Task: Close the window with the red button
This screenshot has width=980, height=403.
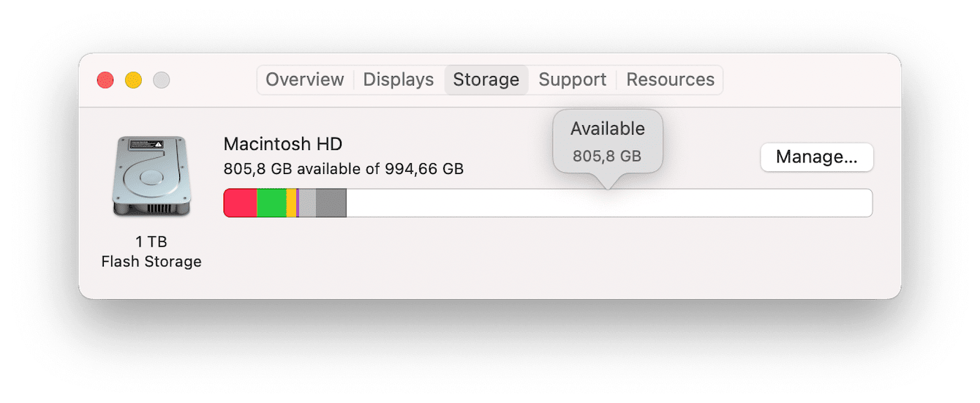Action: [x=105, y=80]
